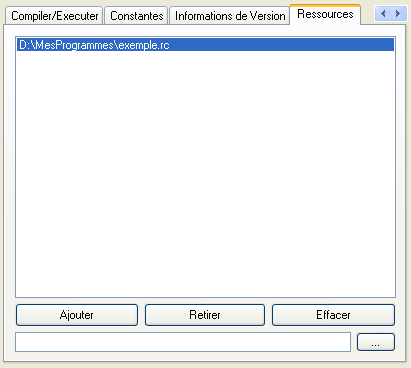411x368 pixels.
Task: Click the Ajouter button
Action: [x=77, y=315]
